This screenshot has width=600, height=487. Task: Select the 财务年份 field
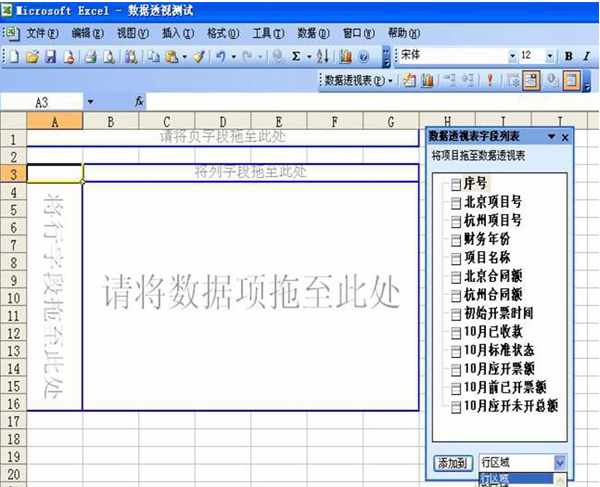(x=486, y=239)
